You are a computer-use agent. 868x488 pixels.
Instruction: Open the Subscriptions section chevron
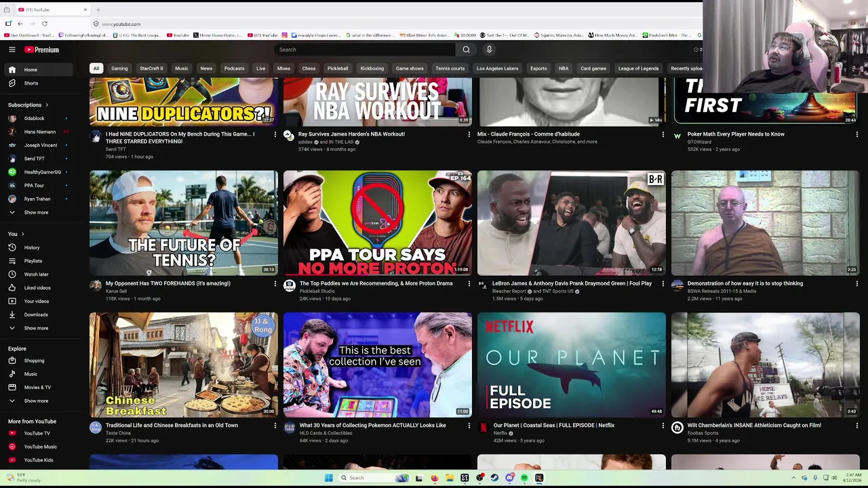pyautogui.click(x=47, y=105)
